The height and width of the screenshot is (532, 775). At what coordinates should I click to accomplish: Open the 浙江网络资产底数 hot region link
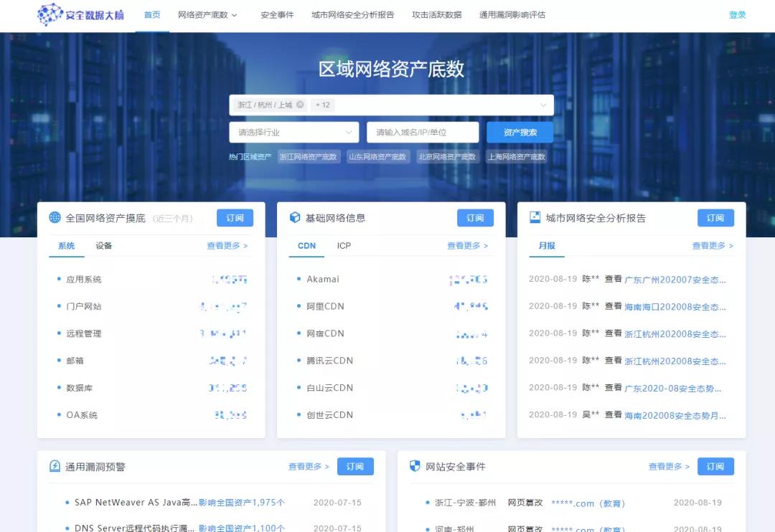tap(309, 157)
